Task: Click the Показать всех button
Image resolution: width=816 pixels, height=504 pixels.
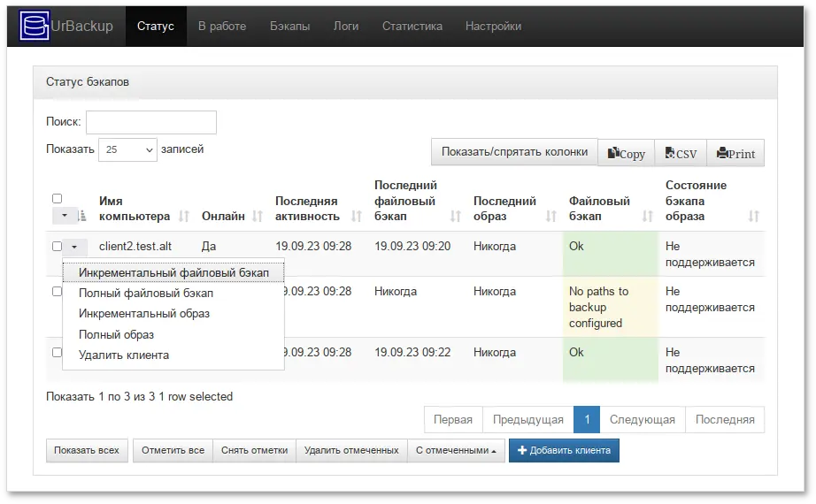Action: pyautogui.click(x=87, y=450)
